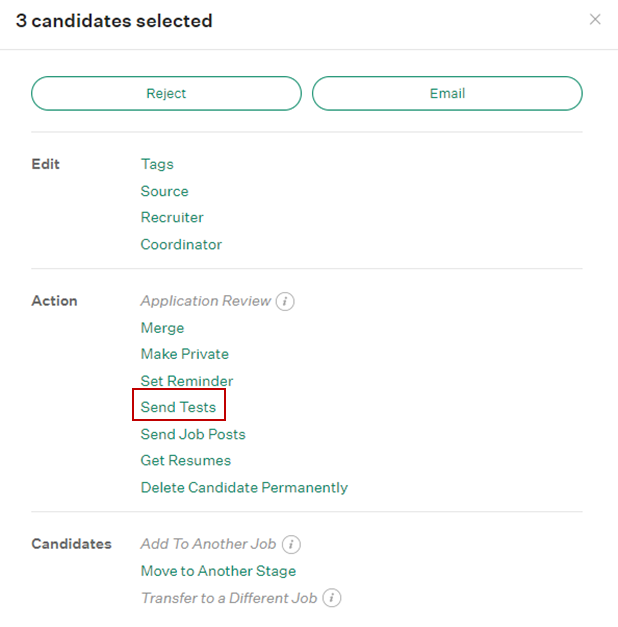Choose Delete Candidate Permanently
Viewport: 618px width, 627px height.
point(244,487)
